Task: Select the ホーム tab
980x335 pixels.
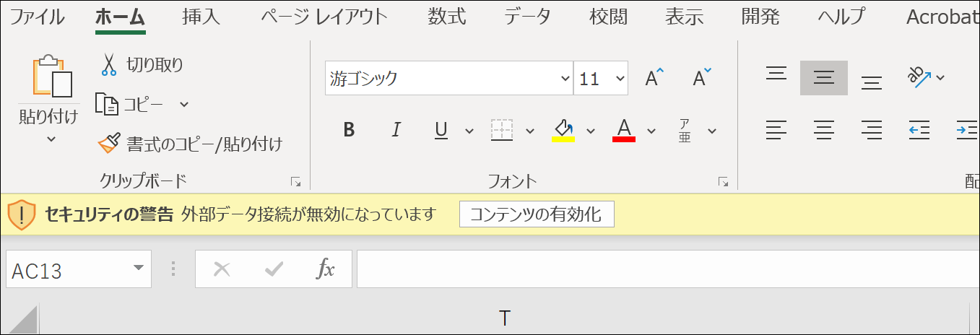Action: coord(121,17)
